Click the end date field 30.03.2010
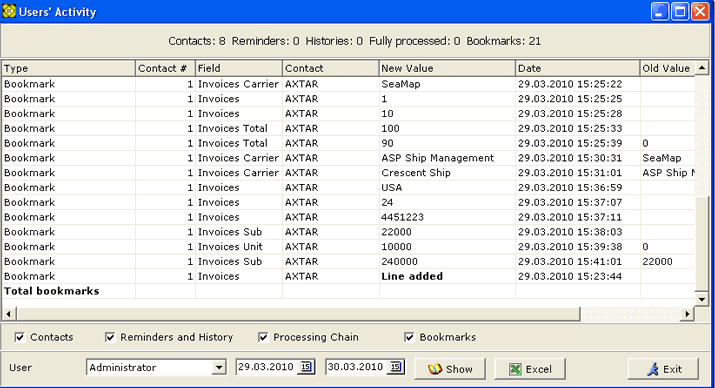Screen dimensions: 715x388 point(357,367)
